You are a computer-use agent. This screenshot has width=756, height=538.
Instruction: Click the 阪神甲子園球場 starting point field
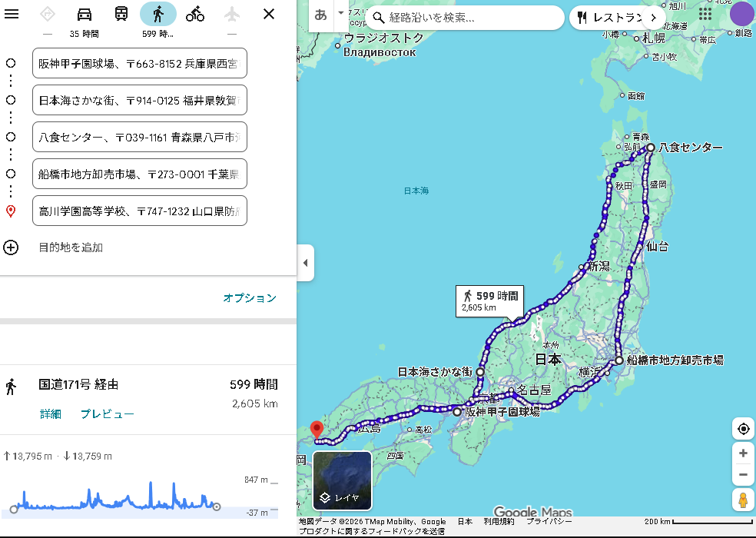tap(140, 63)
